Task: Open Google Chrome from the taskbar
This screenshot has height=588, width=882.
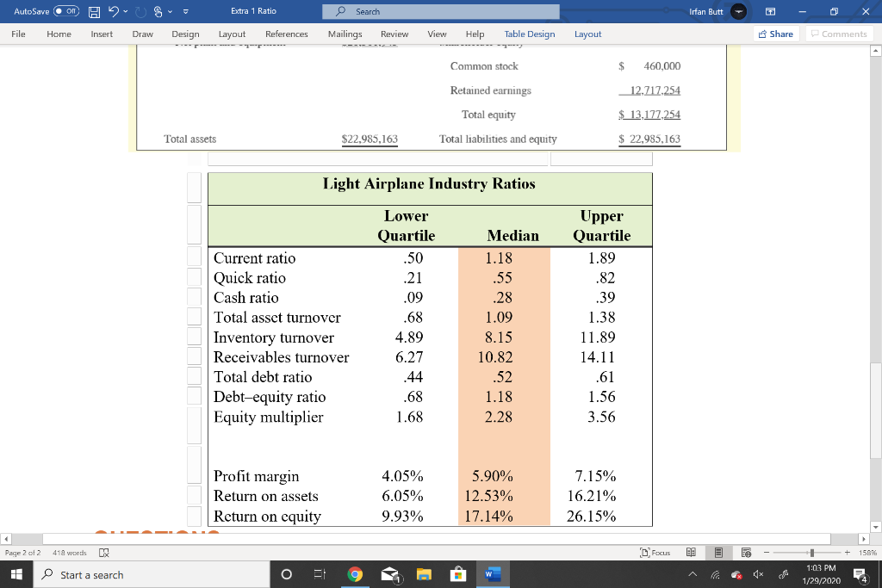Action: point(354,574)
